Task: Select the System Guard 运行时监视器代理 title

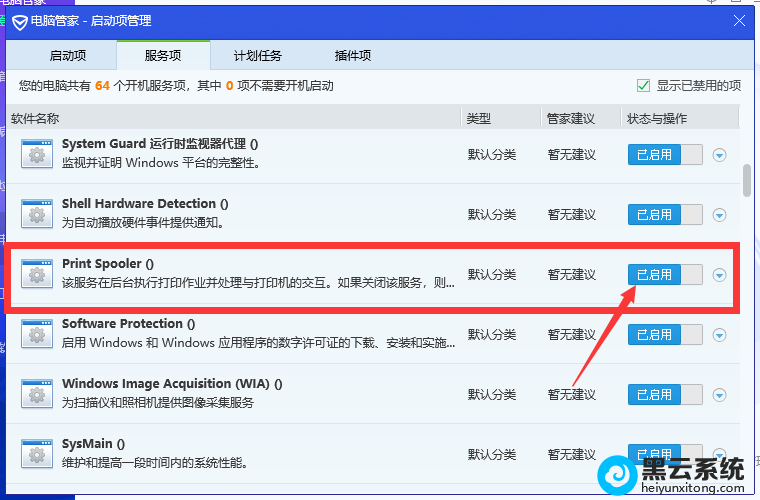Action: (160, 144)
